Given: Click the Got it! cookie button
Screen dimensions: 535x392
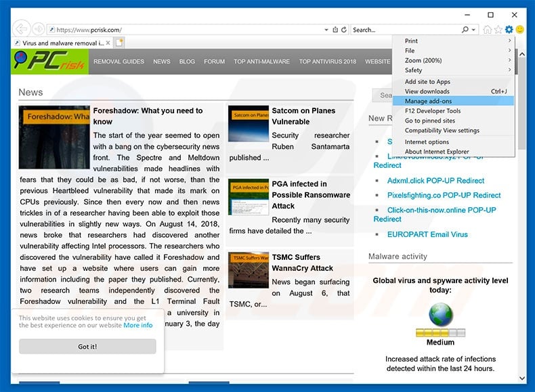Looking at the screenshot, I should point(87,346).
